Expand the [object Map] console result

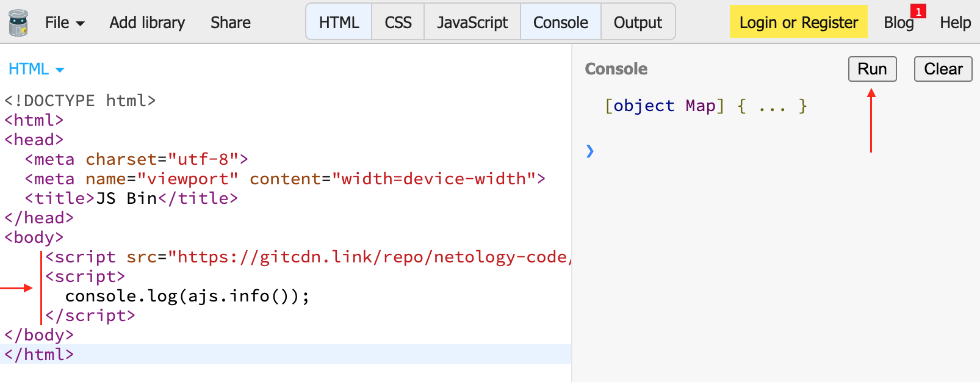click(705, 106)
